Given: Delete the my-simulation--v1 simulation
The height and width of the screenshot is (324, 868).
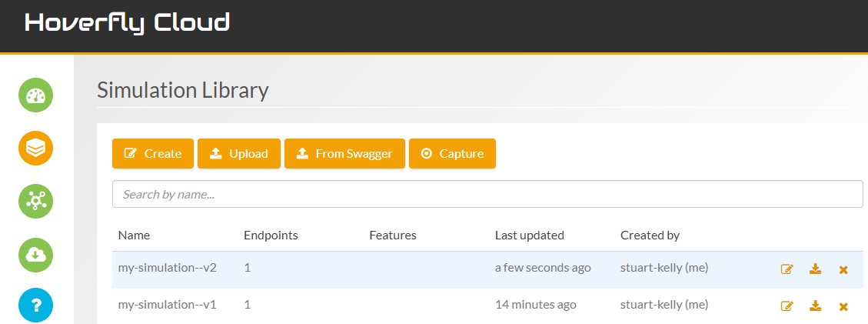Looking at the screenshot, I should [843, 307].
